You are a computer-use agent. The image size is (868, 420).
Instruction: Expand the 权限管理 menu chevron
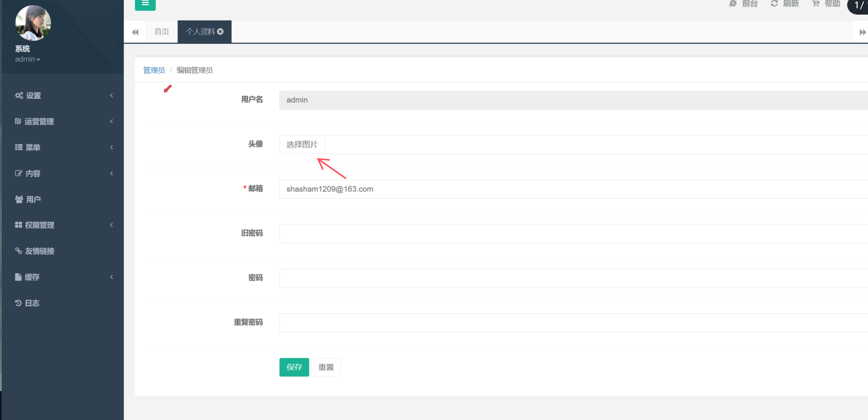coord(112,225)
